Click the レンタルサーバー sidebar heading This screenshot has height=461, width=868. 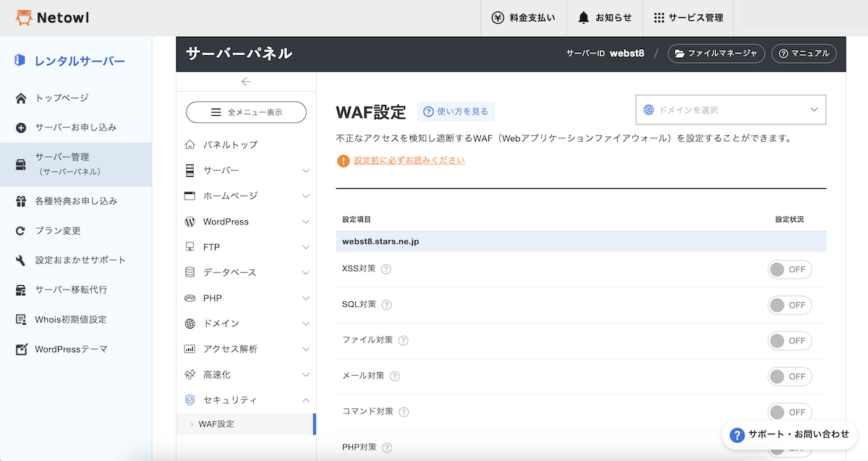coord(80,62)
